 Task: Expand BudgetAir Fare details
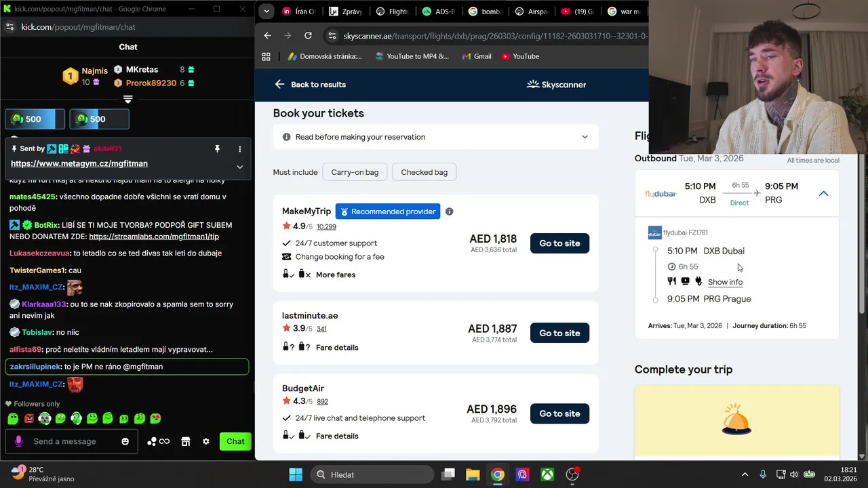click(x=337, y=436)
